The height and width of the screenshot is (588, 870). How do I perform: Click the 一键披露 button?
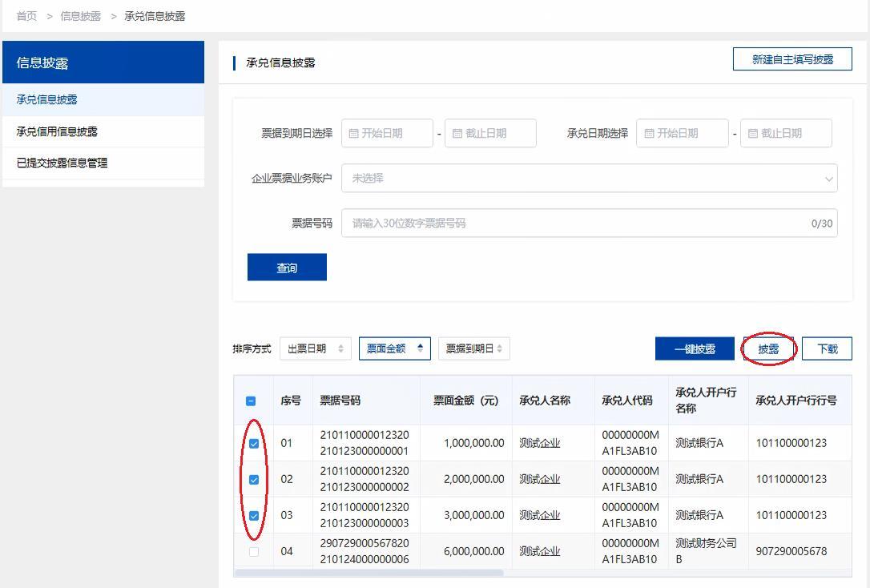click(694, 348)
